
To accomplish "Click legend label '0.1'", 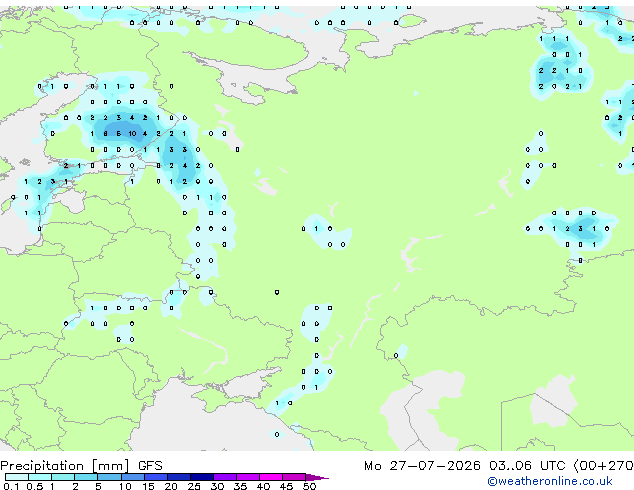I will [11, 486].
